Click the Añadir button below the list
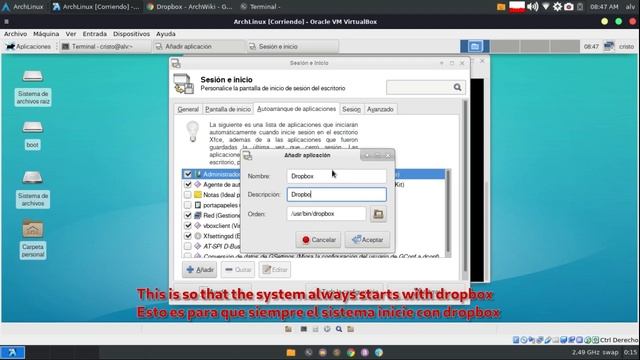Viewport: 640px width, 360px height. pyautogui.click(x=200, y=270)
